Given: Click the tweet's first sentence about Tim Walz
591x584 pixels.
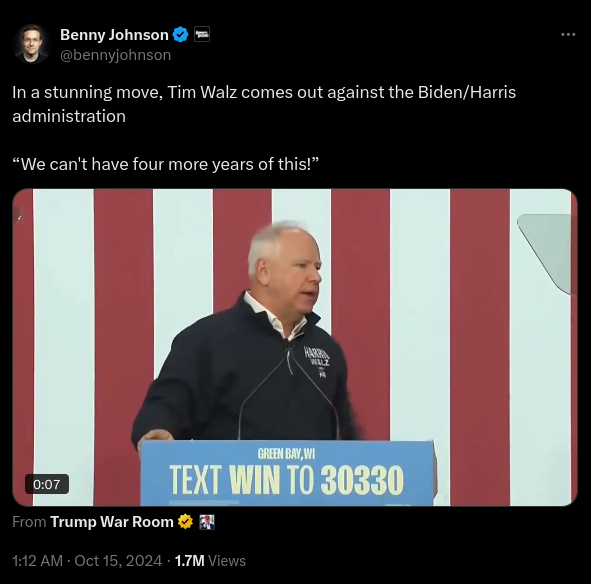Looking at the screenshot, I should click(264, 104).
